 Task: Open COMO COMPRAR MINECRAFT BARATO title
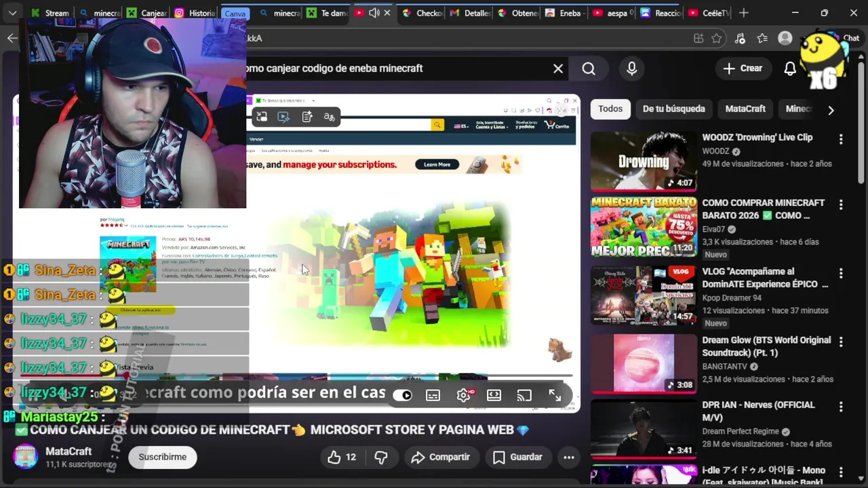point(764,209)
